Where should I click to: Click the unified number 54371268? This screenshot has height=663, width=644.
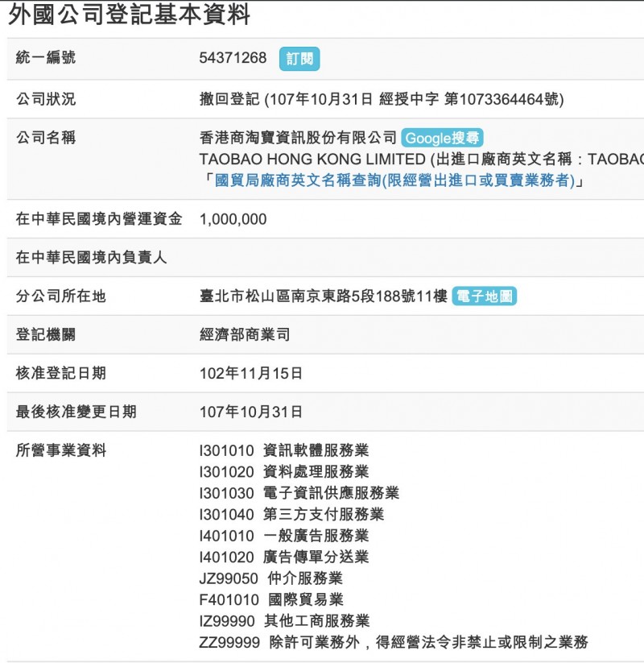point(233,58)
